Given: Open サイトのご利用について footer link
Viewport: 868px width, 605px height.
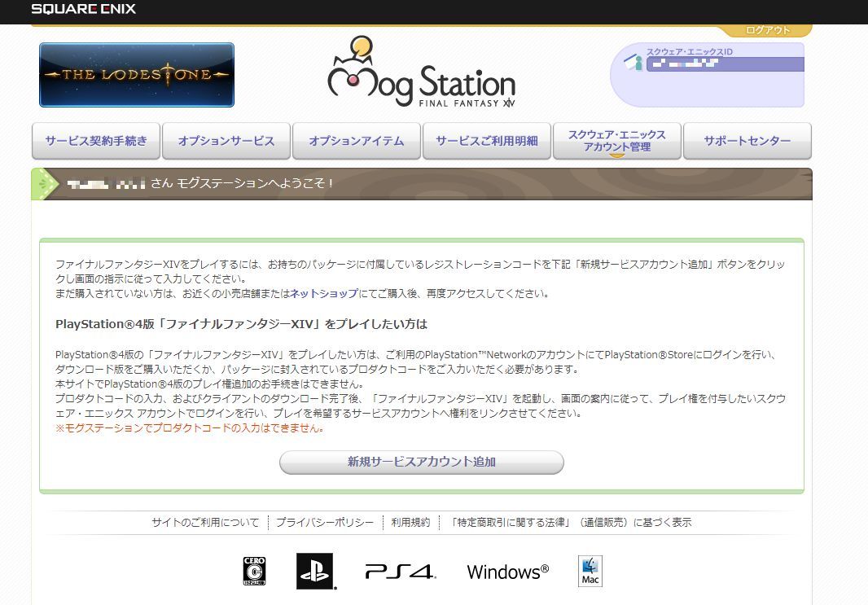Looking at the screenshot, I should click(x=205, y=522).
